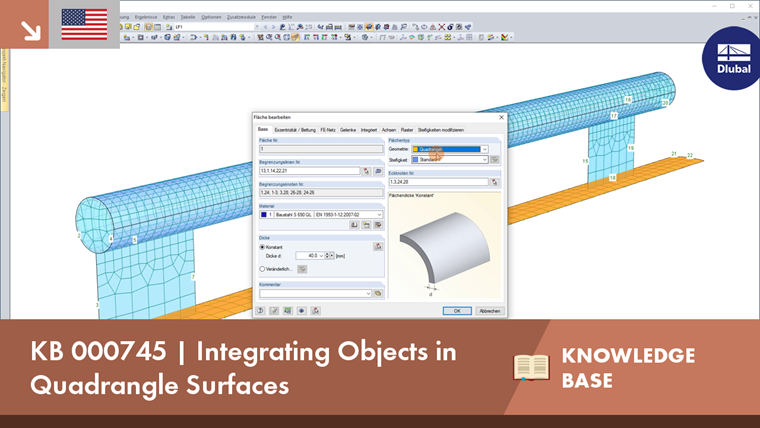
Task: Click the new material icon under Material
Action: coord(366,225)
